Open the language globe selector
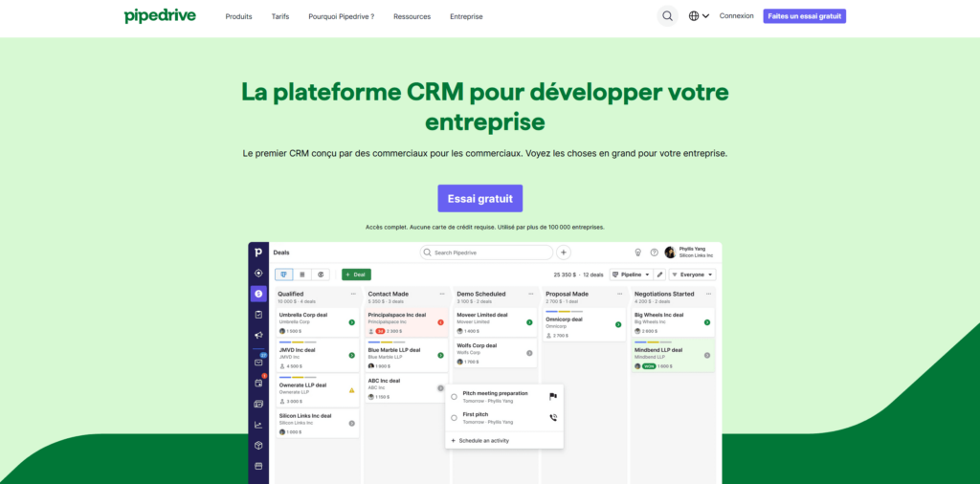Screen dimensions: 980x484 point(699,16)
